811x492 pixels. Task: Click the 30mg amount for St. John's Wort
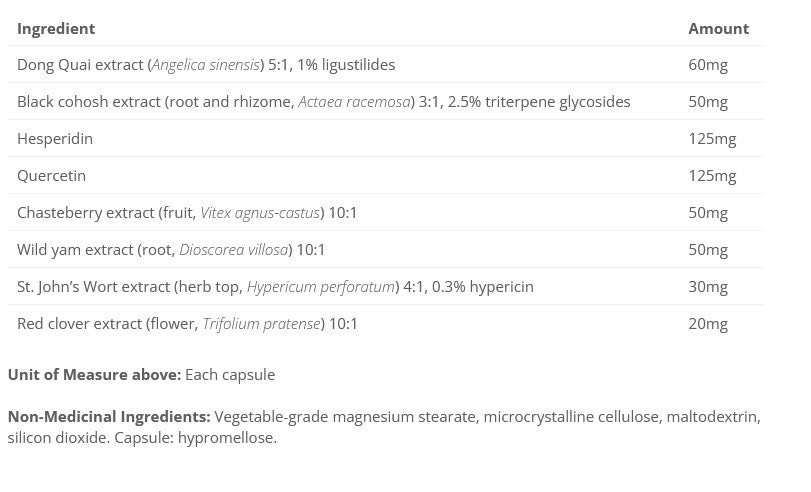(708, 287)
